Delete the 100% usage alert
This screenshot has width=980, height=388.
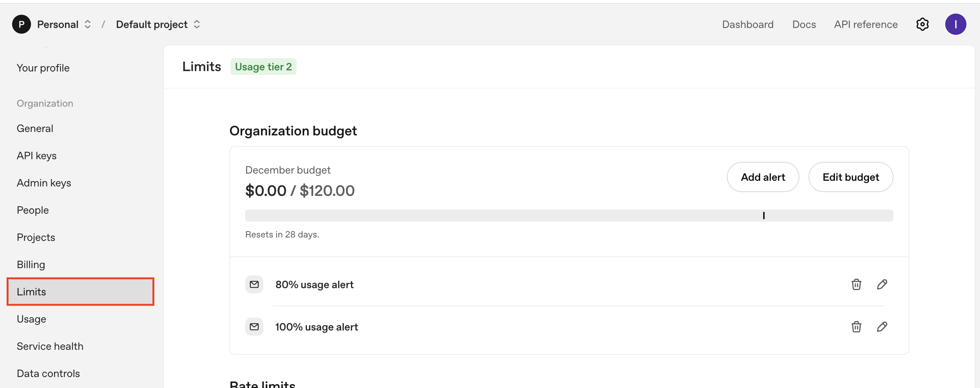tap(856, 327)
